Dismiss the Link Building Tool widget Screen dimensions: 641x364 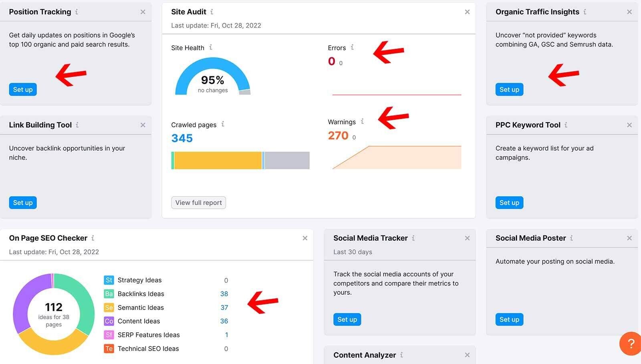pos(143,125)
